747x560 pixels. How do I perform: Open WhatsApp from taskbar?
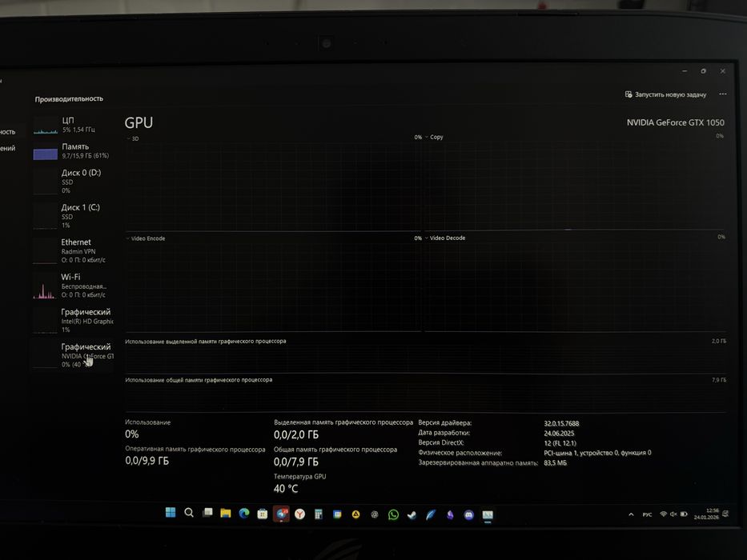(393, 514)
